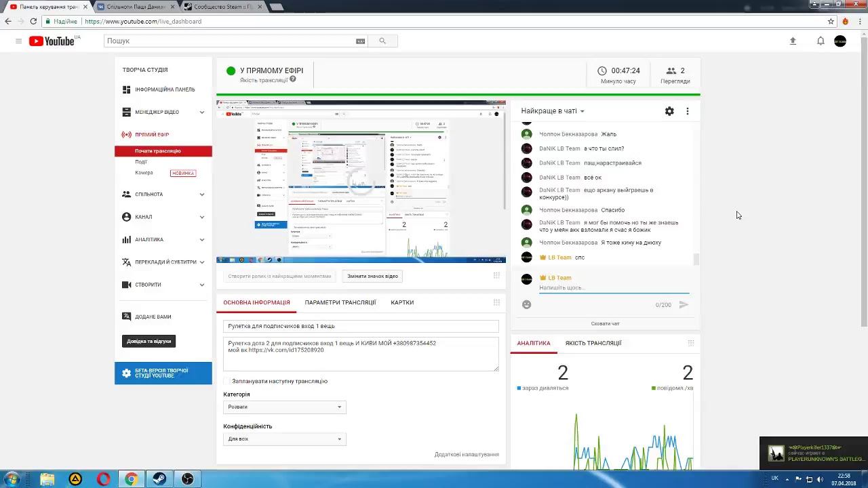Switch to Параметри трансляції tab
Viewport: 868px width, 488px height.
[340, 303]
